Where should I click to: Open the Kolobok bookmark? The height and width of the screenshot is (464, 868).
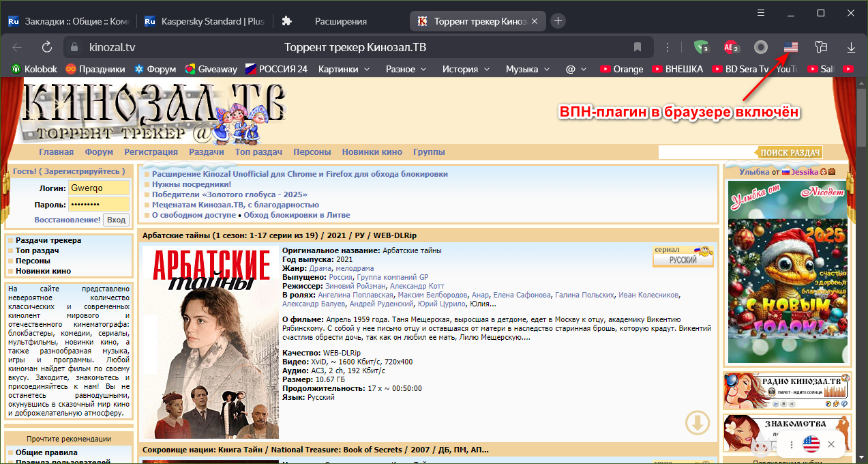[x=34, y=69]
